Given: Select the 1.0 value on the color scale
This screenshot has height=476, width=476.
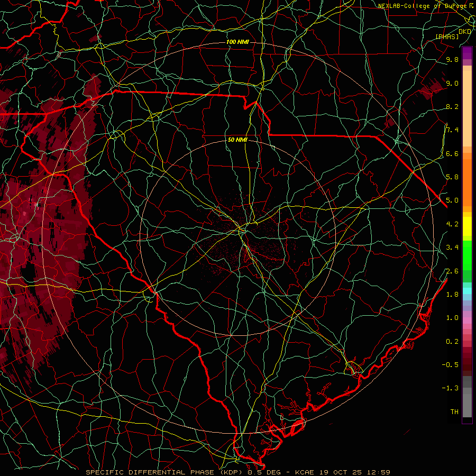Looking at the screenshot, I should tap(452, 318).
